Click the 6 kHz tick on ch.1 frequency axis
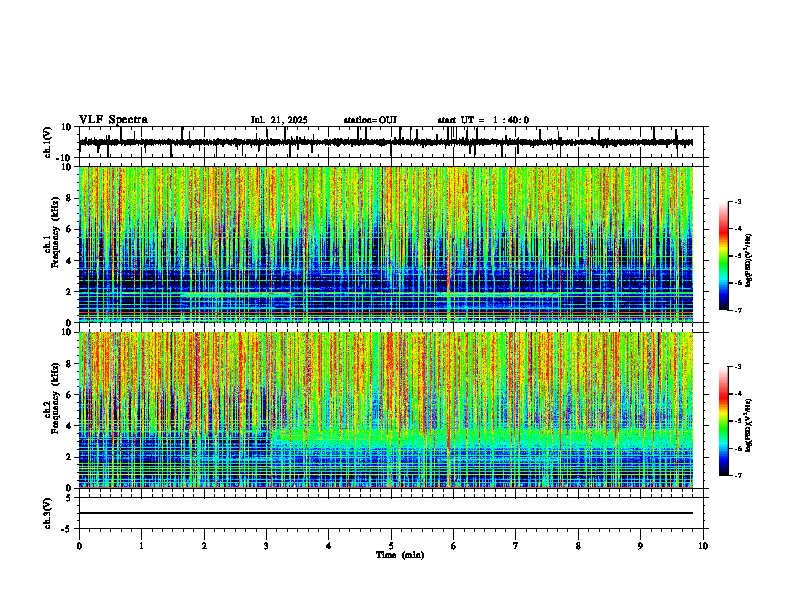The height and width of the screenshot is (612, 792). click(x=69, y=229)
